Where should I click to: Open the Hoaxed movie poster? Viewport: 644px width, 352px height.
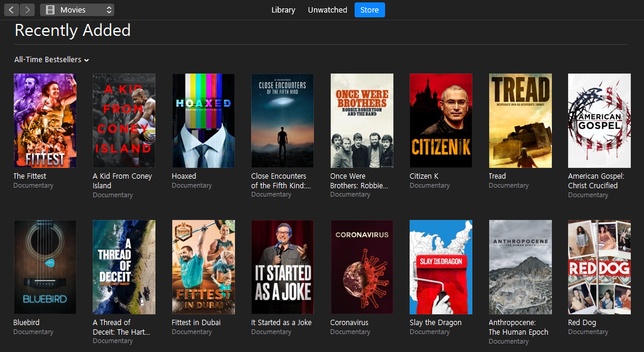(x=203, y=121)
